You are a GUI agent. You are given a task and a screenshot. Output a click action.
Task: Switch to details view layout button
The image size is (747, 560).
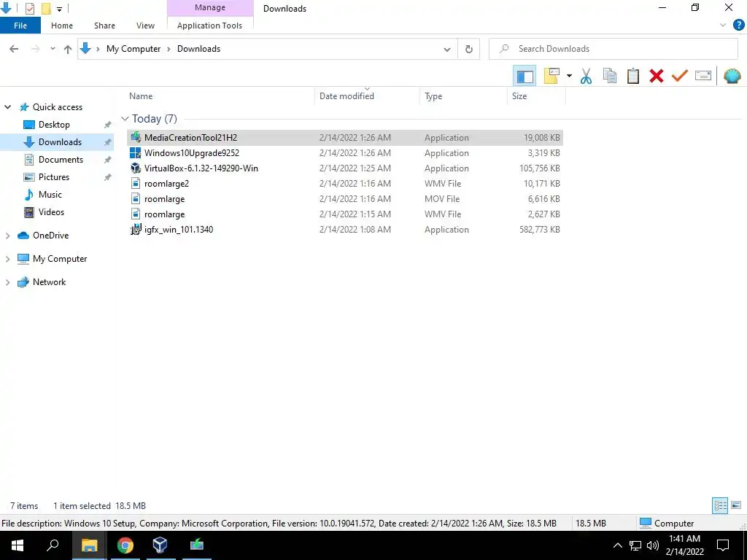[720, 505]
